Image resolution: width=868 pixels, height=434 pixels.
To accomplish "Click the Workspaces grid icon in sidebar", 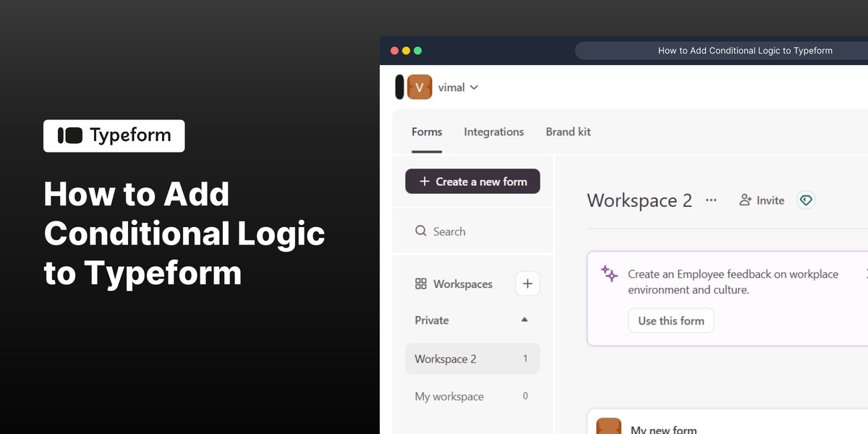I will (x=422, y=284).
